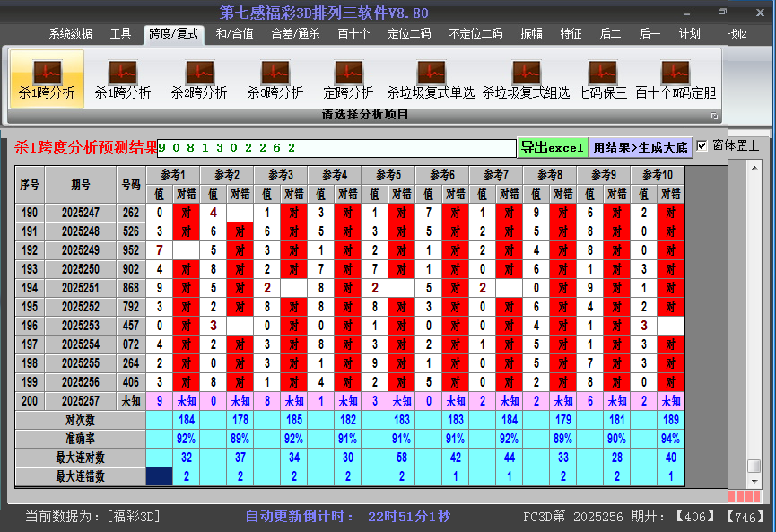Click the 定跨分析 icon
Screen dimensions: 776x532
tap(348, 79)
